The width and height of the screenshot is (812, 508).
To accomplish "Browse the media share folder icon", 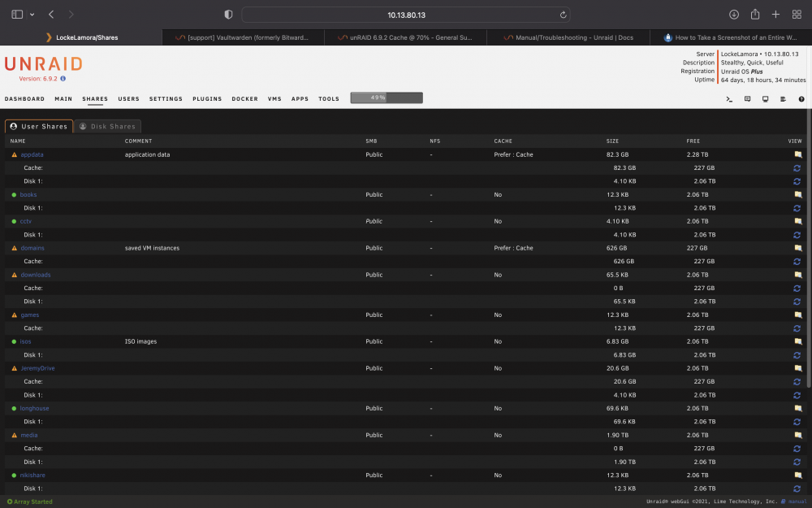I will pyautogui.click(x=798, y=435).
